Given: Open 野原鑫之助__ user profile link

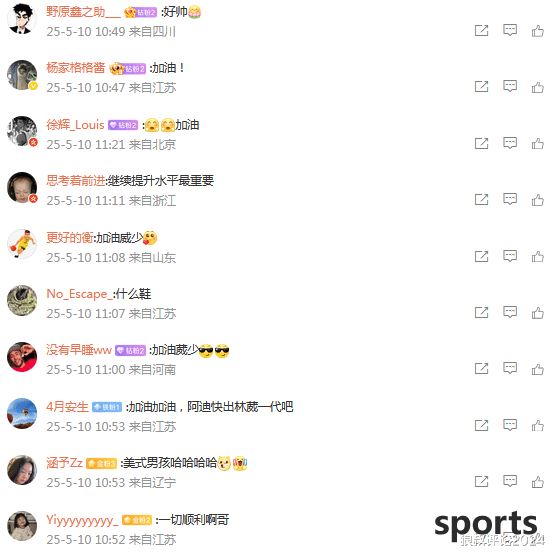Looking at the screenshot, I should [84, 12].
